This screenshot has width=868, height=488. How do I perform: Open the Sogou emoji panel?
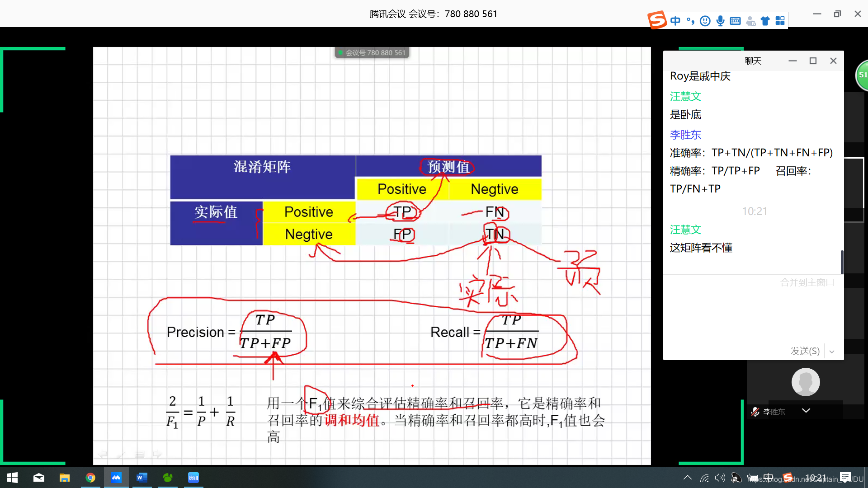click(x=705, y=21)
